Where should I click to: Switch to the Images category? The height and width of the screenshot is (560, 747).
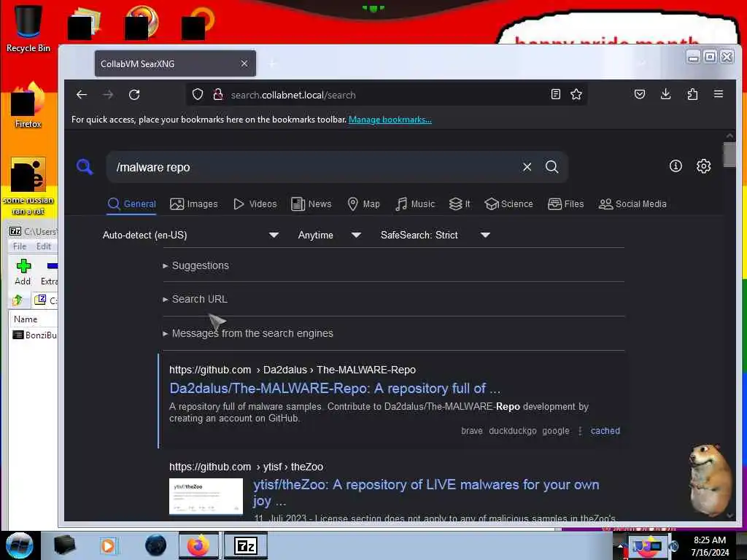click(x=194, y=204)
